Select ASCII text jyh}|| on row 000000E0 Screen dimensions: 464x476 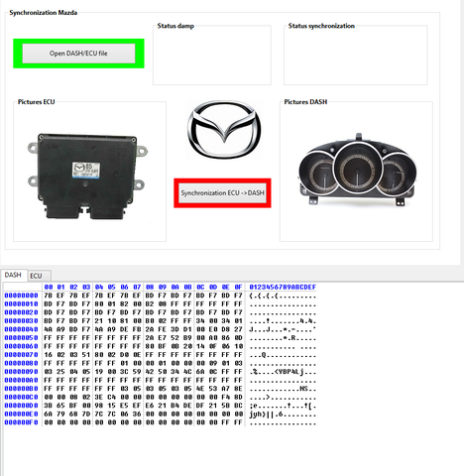coord(262,414)
